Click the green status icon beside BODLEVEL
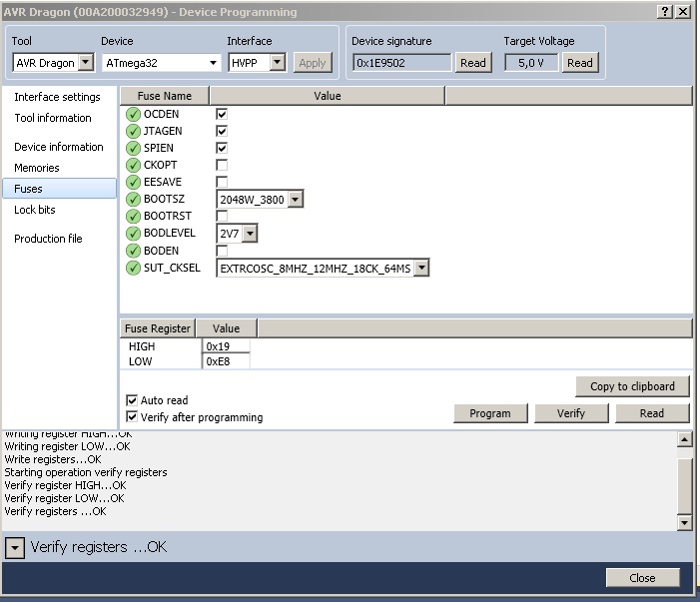 [x=133, y=234]
